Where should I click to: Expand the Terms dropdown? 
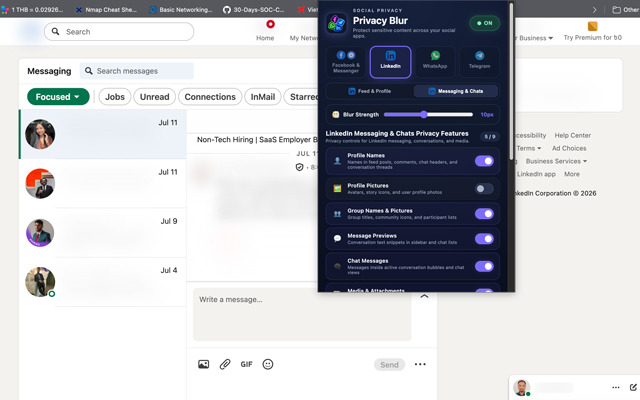[529, 148]
